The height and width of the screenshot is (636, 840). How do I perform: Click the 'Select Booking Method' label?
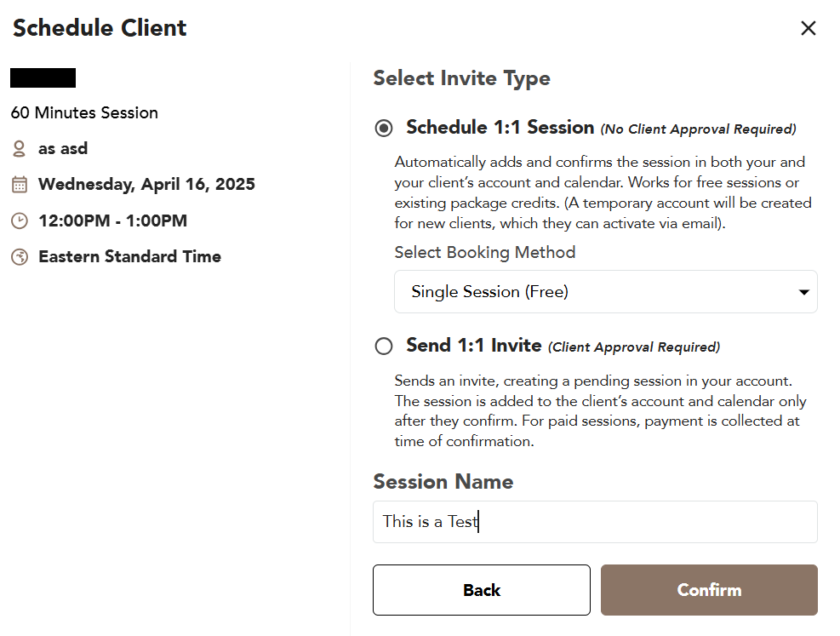click(485, 253)
